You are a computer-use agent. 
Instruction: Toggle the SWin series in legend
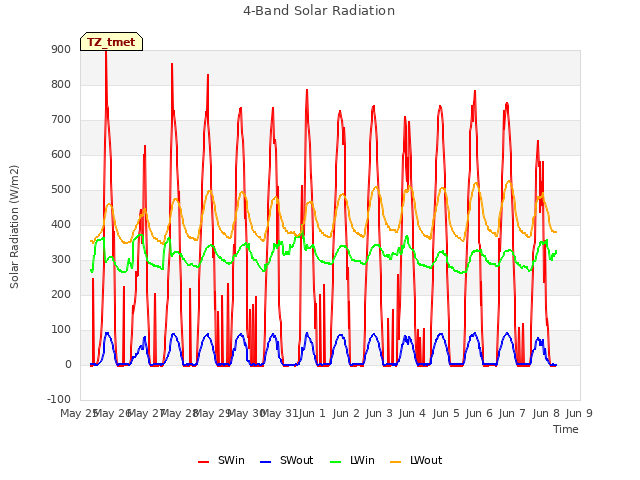221,460
